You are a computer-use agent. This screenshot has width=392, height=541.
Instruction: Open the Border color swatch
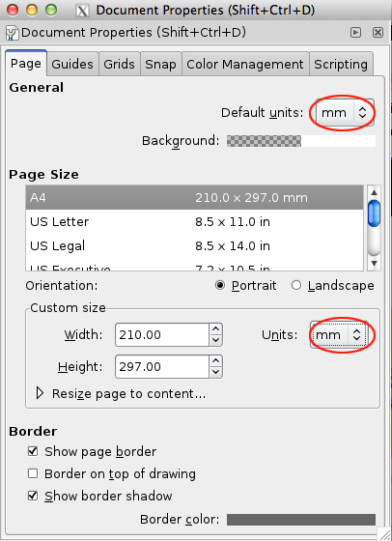(x=301, y=520)
